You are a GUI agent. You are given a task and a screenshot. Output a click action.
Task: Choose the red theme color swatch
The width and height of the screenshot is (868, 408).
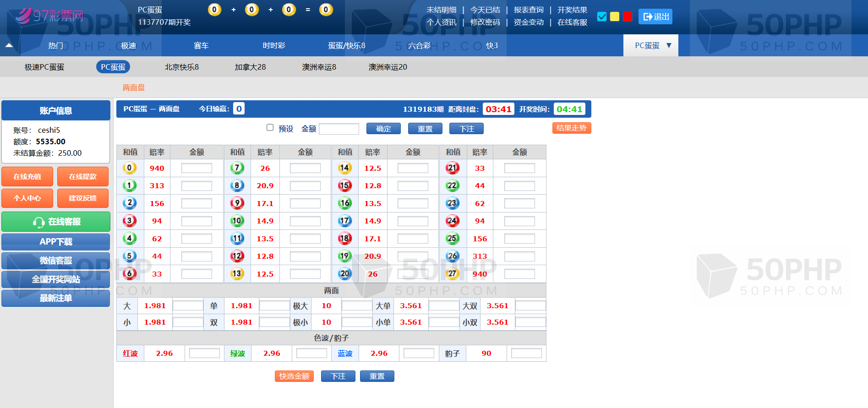(x=628, y=16)
